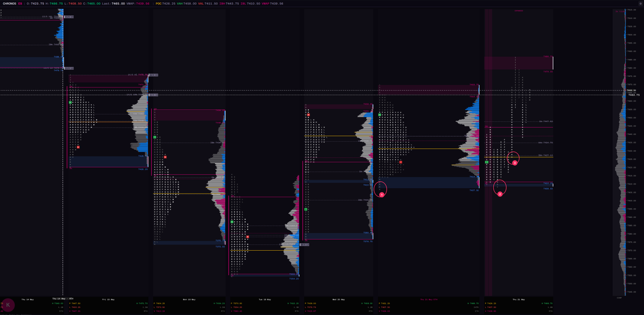644x315 pixels.
Task: Click P 7426.25 under last Thu 21 May
Action: click(490, 303)
